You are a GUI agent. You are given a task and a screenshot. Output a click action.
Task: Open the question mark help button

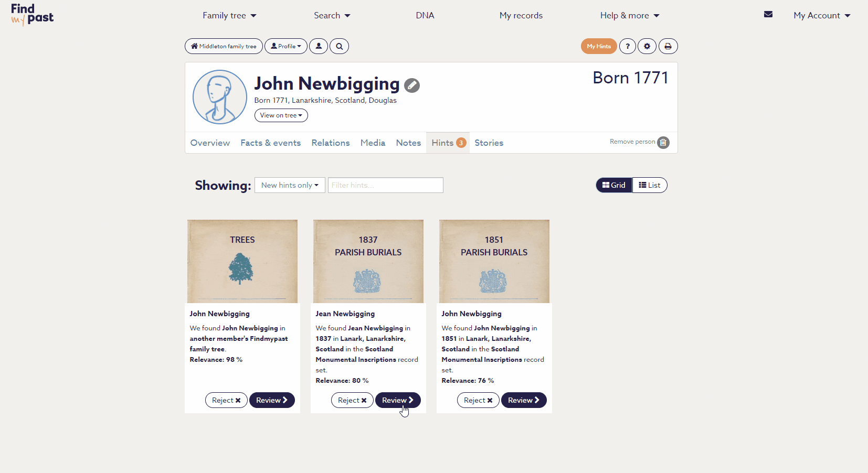point(628,46)
